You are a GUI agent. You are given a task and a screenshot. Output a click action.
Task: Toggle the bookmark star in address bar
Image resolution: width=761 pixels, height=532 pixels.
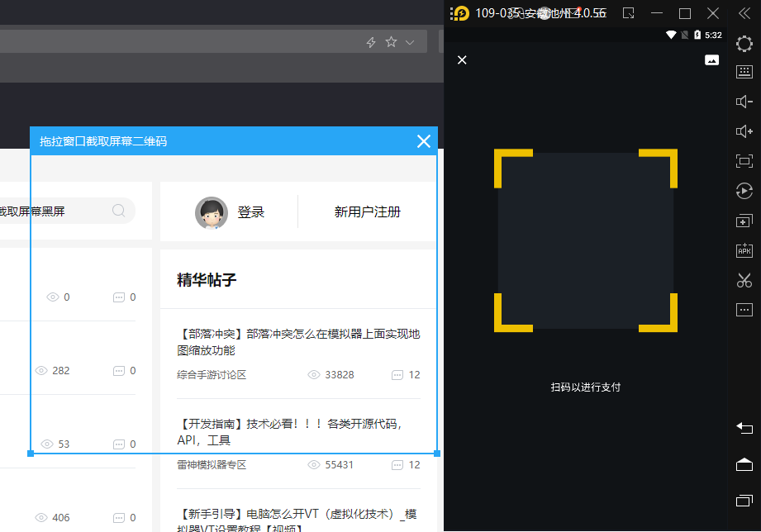pos(391,42)
